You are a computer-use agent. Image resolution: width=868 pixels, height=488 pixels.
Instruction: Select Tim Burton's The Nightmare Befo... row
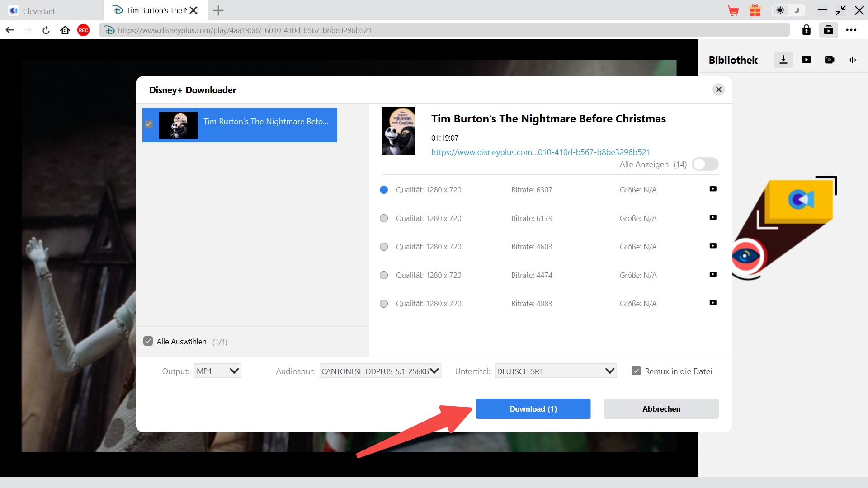coord(240,125)
